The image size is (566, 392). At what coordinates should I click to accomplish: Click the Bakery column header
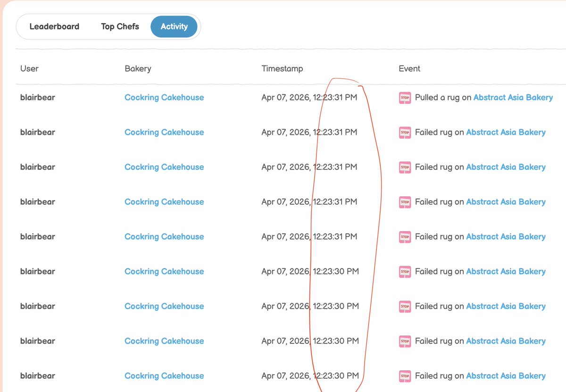(x=138, y=68)
